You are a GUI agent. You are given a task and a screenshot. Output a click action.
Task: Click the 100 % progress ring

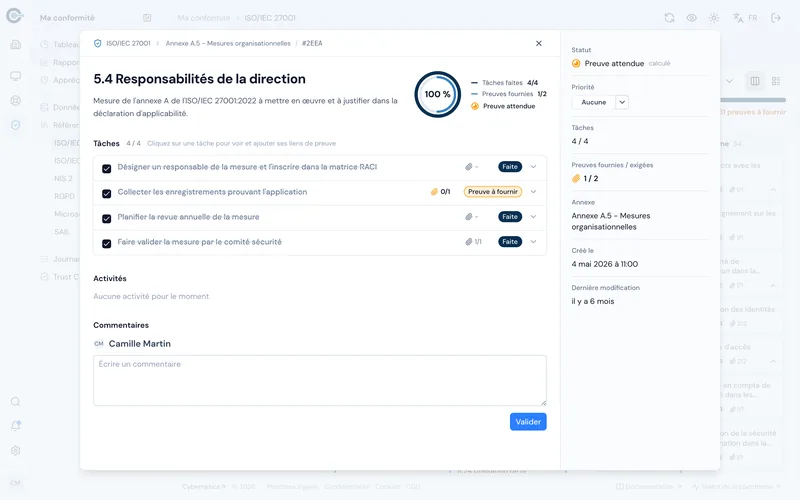[437, 94]
